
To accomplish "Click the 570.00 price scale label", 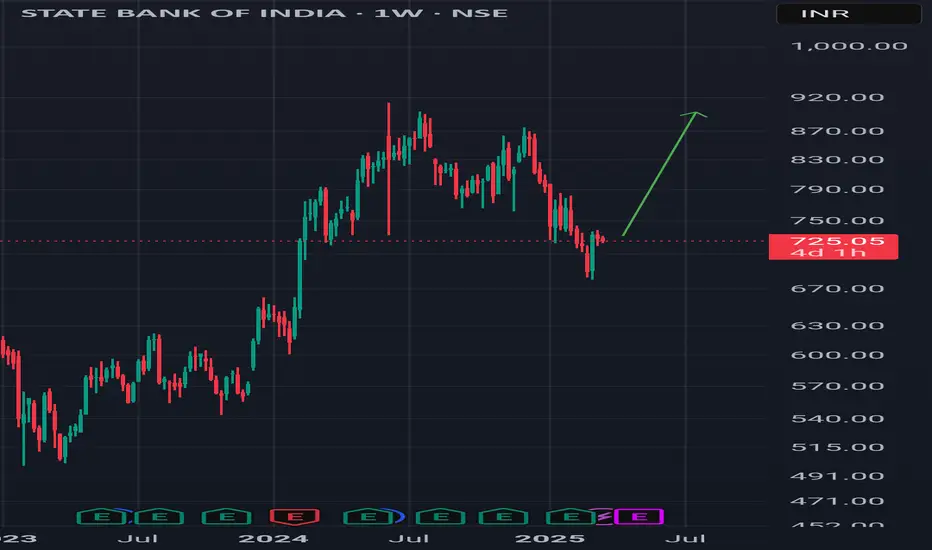I will click(837, 386).
